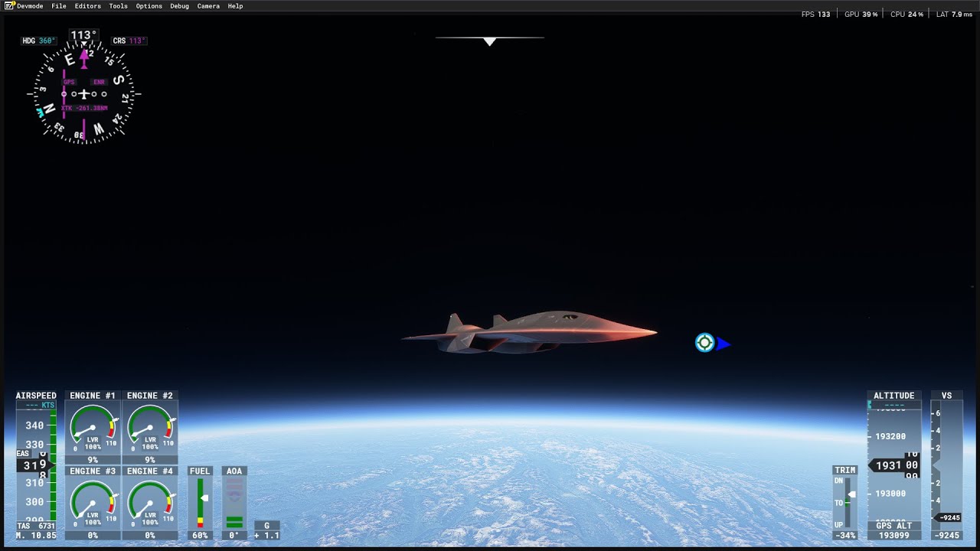Click the HDG 360° bug readout

click(x=39, y=41)
